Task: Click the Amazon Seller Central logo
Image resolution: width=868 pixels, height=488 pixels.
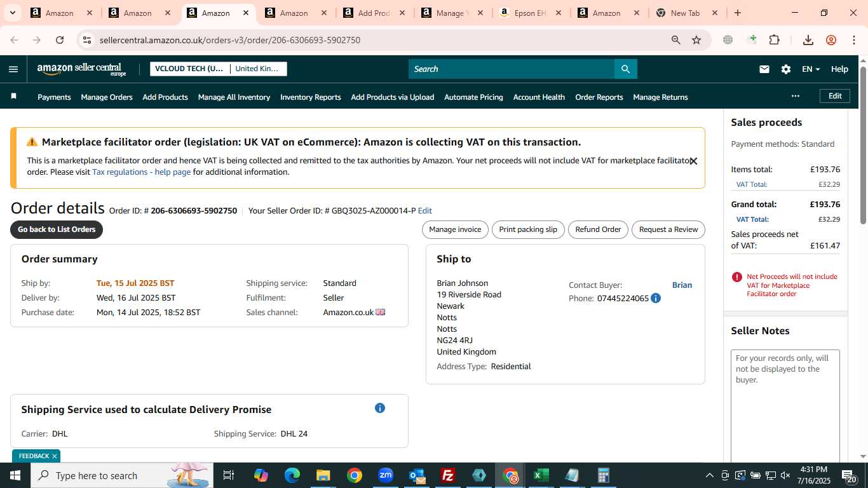Action: pyautogui.click(x=82, y=69)
